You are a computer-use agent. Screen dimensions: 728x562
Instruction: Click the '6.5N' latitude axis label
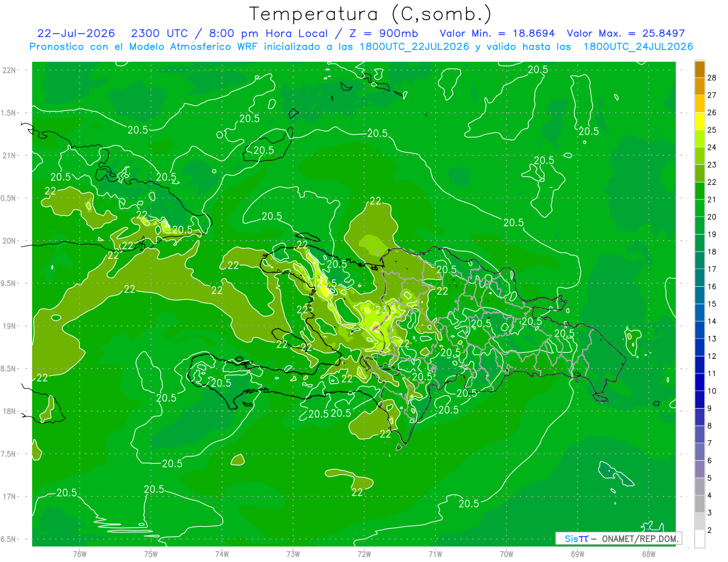[9, 539]
